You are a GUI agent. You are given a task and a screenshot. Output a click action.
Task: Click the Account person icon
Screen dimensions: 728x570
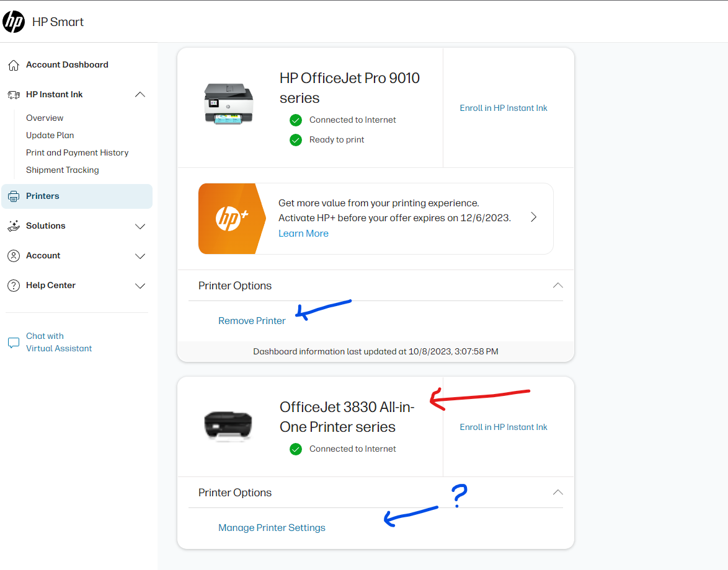click(14, 256)
